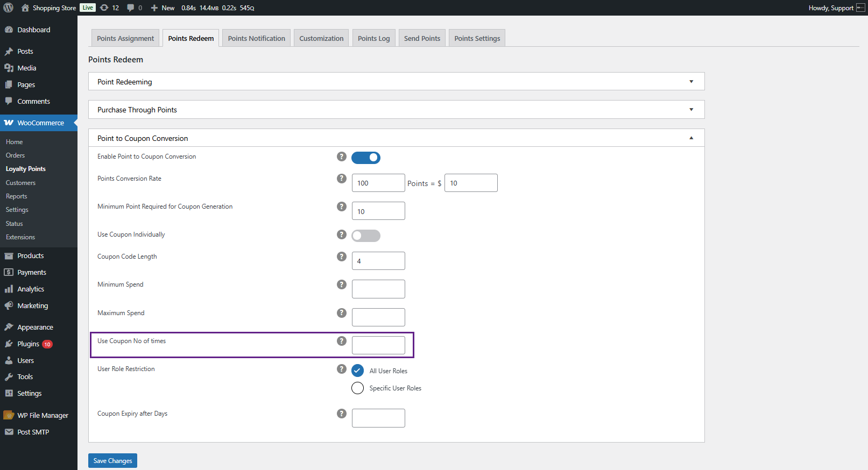The width and height of the screenshot is (868, 470).
Task: Click the Minimum Point Required input field
Action: tap(378, 211)
